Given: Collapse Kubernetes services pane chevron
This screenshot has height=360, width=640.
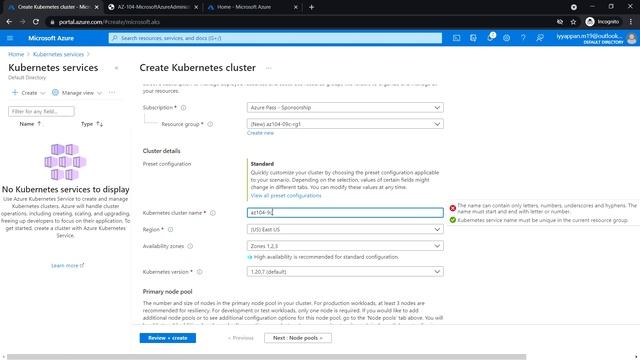Looking at the screenshot, I should [x=116, y=68].
